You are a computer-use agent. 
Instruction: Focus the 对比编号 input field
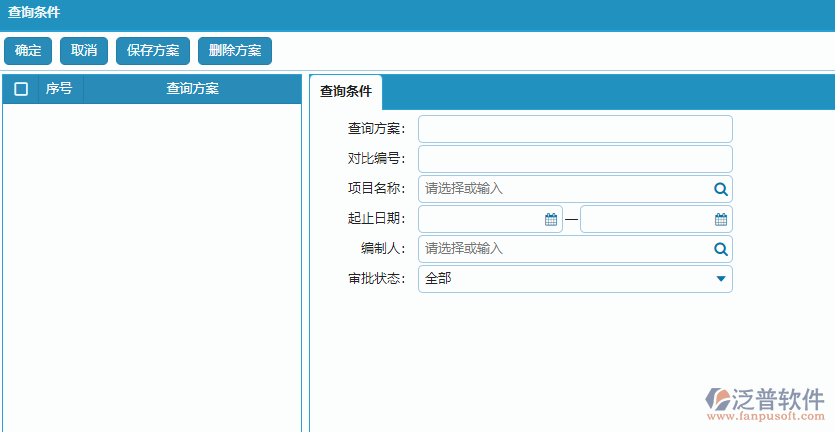pos(575,159)
